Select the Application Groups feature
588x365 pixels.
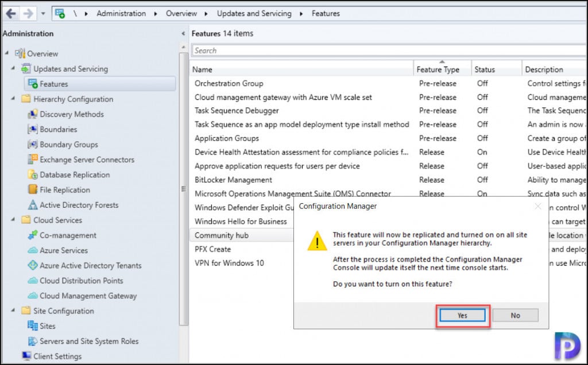(388, 138)
